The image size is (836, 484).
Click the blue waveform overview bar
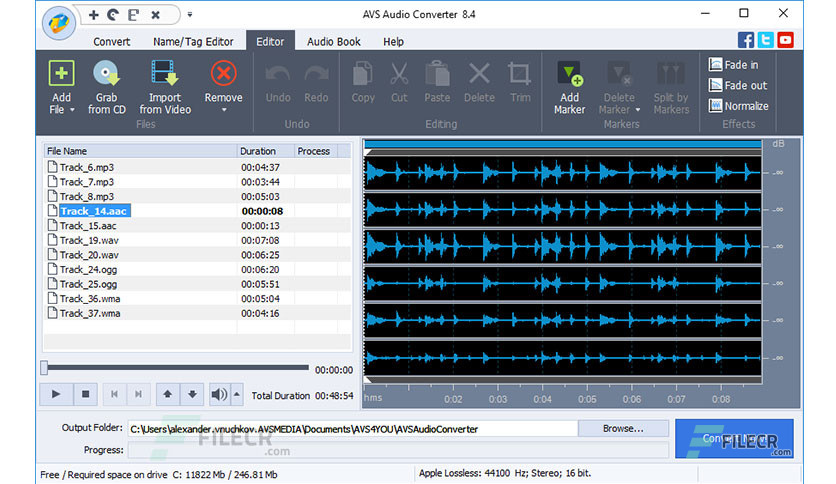[562, 144]
